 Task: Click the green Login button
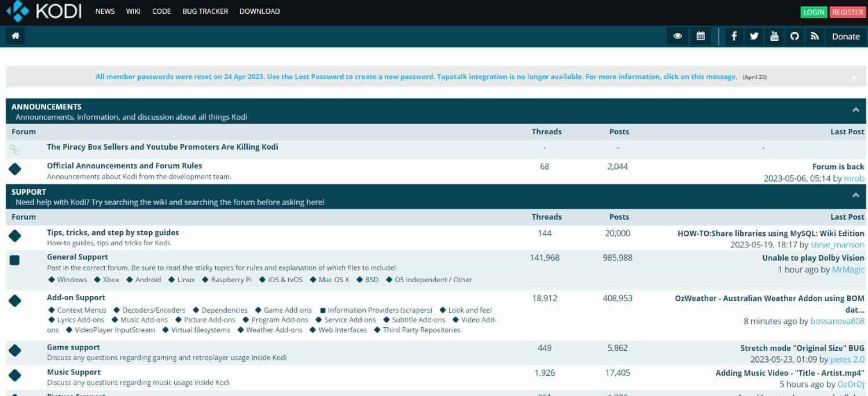pyautogui.click(x=814, y=12)
